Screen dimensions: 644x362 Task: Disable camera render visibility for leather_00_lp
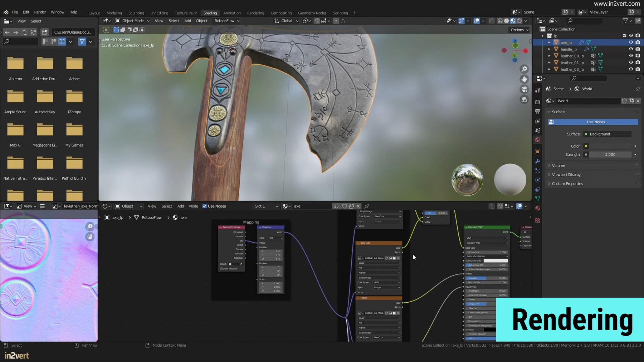click(638, 56)
